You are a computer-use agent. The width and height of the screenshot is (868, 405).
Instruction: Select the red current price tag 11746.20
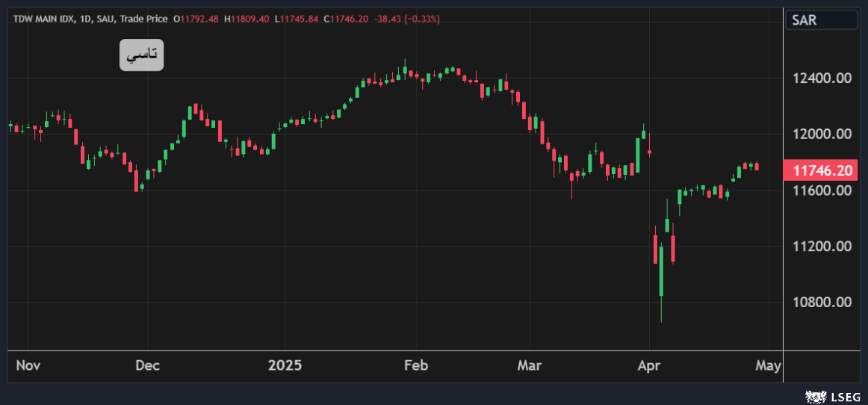pyautogui.click(x=822, y=170)
